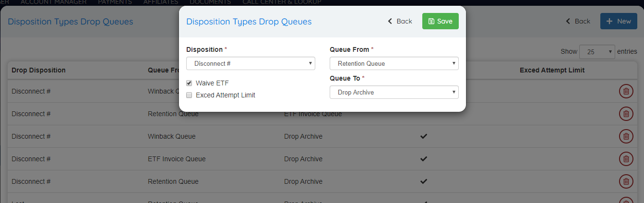Delete the ETF Invoice Queue to Drop Archive row

626,159
